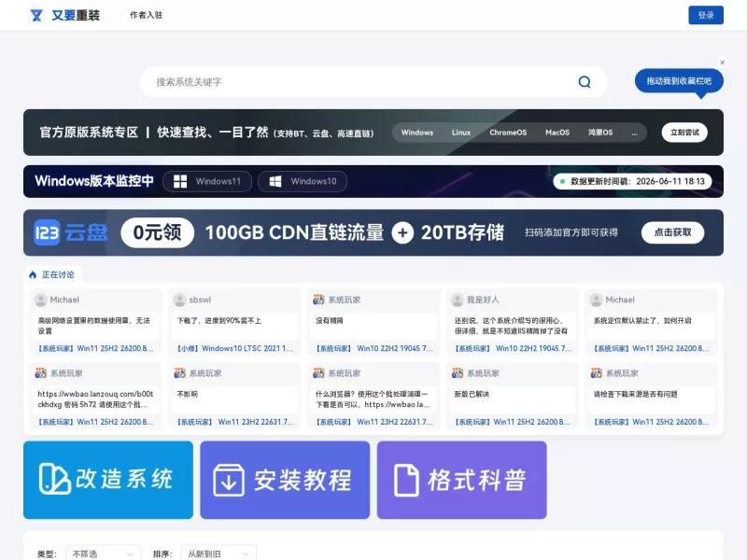Click 系统玩家 avatar on 不影响 comment
This screenshot has width=747, height=560.
click(x=179, y=372)
